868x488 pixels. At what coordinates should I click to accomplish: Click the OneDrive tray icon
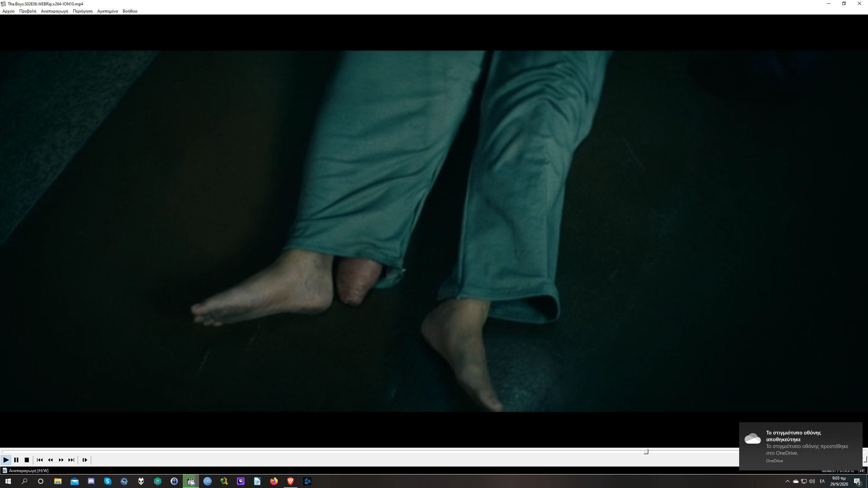(796, 481)
